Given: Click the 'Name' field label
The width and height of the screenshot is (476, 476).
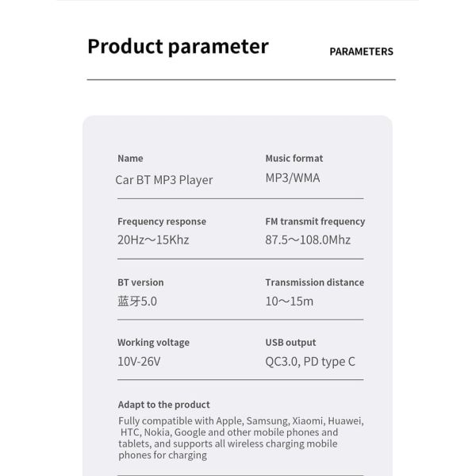Looking at the screenshot, I should coord(130,158).
